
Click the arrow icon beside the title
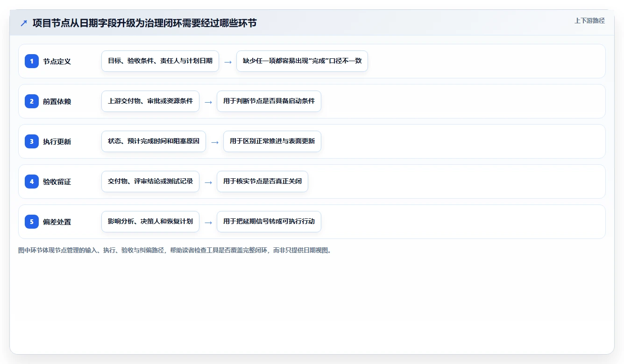point(24,23)
